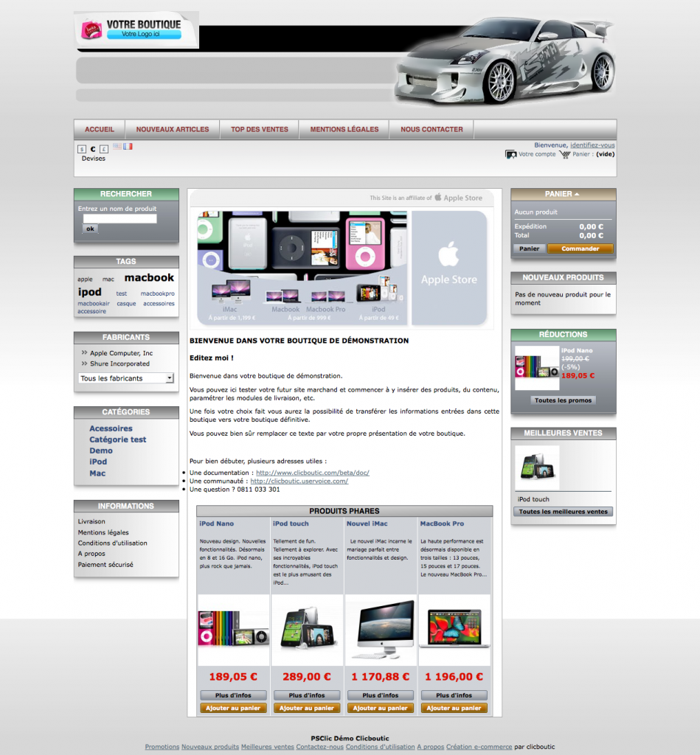This screenshot has width=700, height=755.
Task: Open the iPod touch featured product title
Action: pyautogui.click(x=291, y=524)
